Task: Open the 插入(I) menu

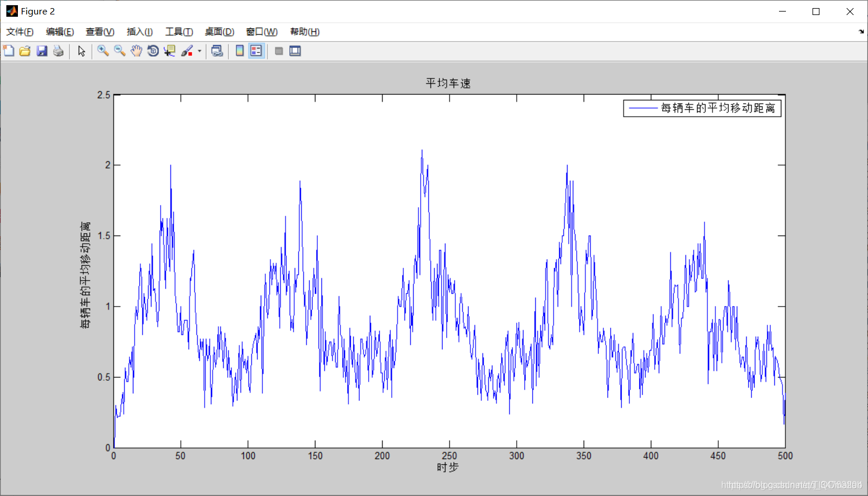Action: click(140, 32)
